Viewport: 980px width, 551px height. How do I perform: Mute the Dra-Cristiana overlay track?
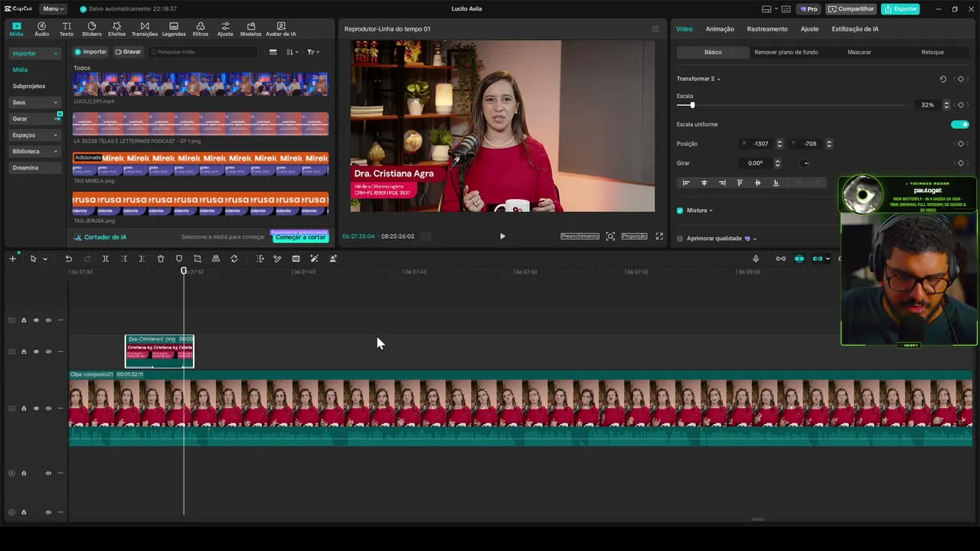(48, 352)
